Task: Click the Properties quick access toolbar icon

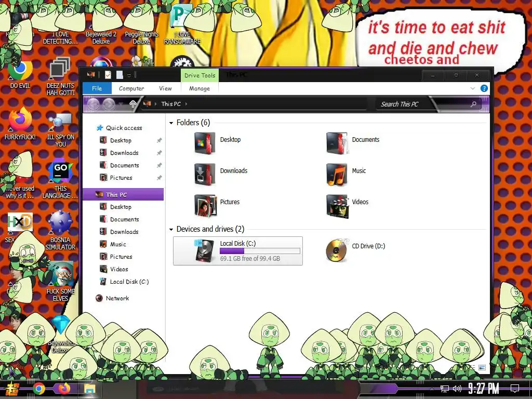Action: (x=108, y=75)
